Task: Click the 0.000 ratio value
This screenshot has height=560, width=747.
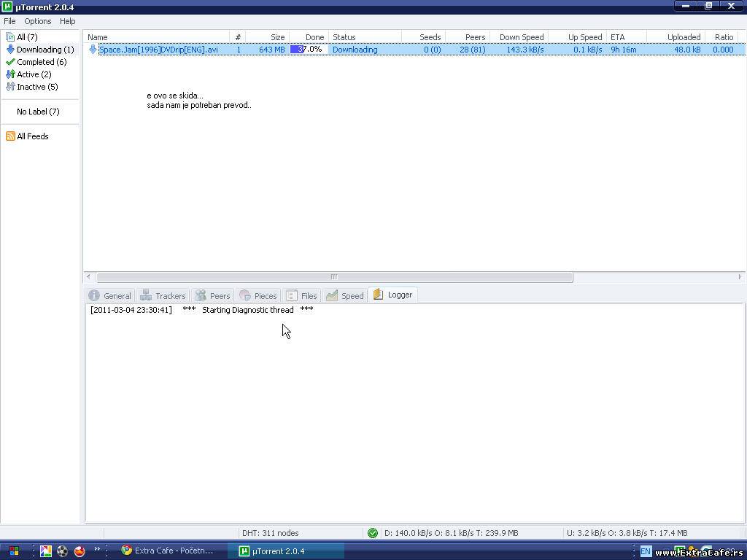Action: (723, 50)
